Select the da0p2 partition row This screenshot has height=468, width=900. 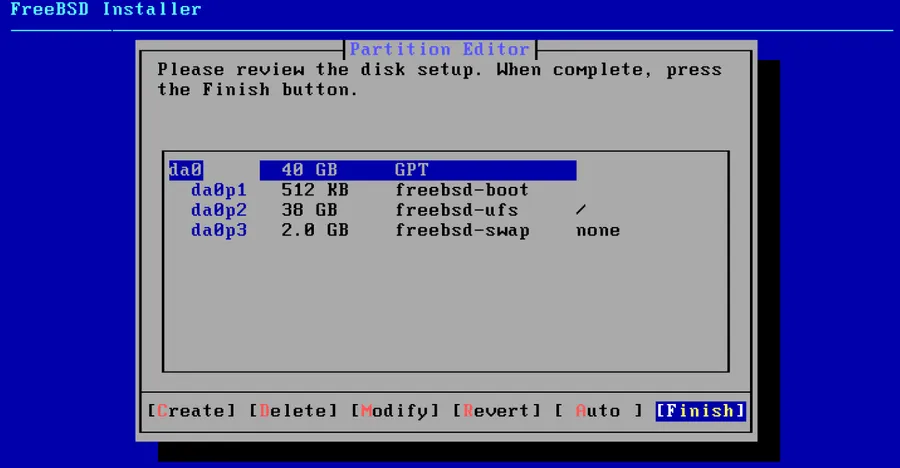click(x=389, y=210)
